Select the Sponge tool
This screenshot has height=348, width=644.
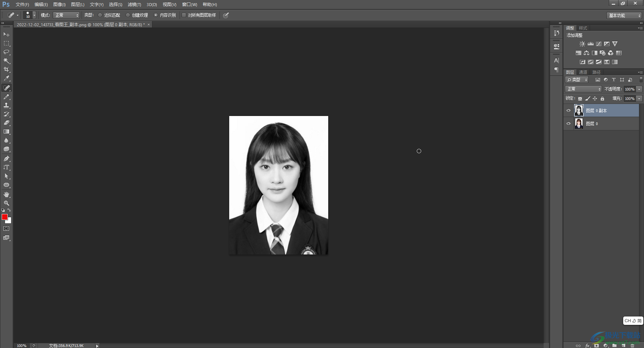(6, 149)
